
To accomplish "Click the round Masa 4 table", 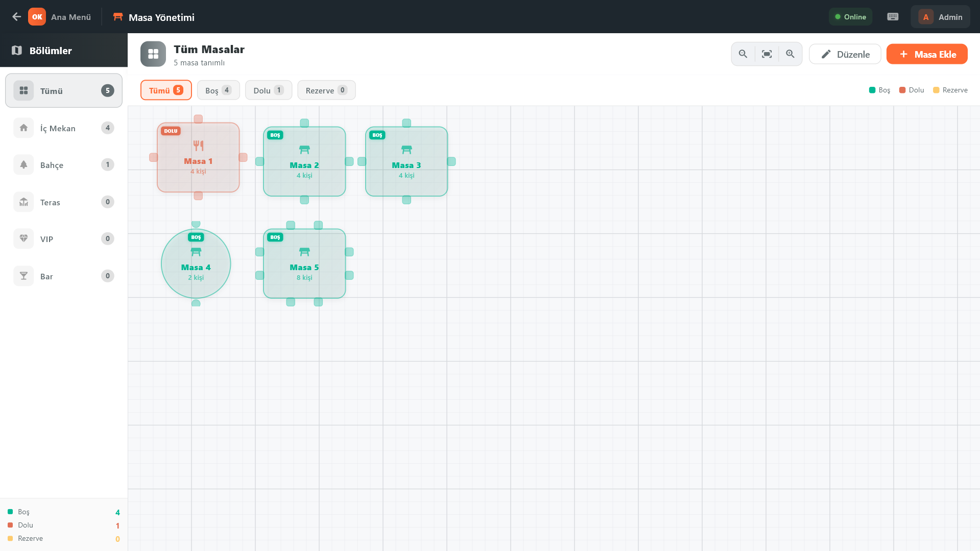I will coord(196,263).
